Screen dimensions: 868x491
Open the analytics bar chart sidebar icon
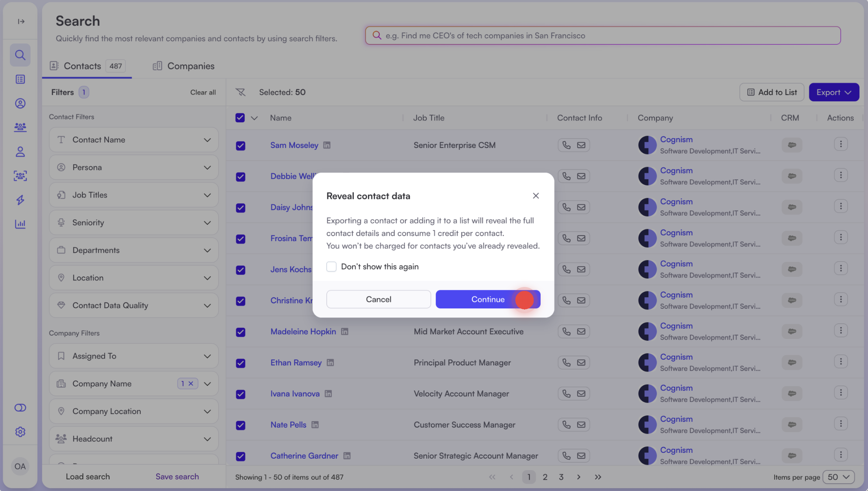tap(20, 224)
